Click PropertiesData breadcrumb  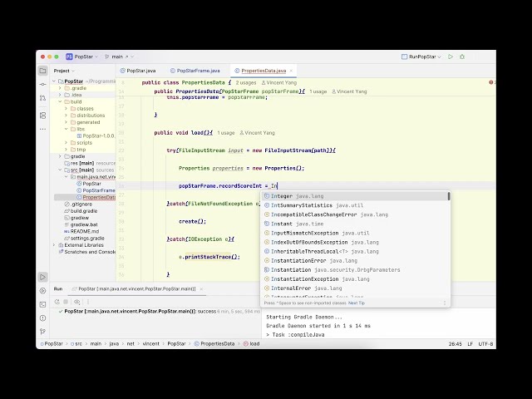point(214,343)
